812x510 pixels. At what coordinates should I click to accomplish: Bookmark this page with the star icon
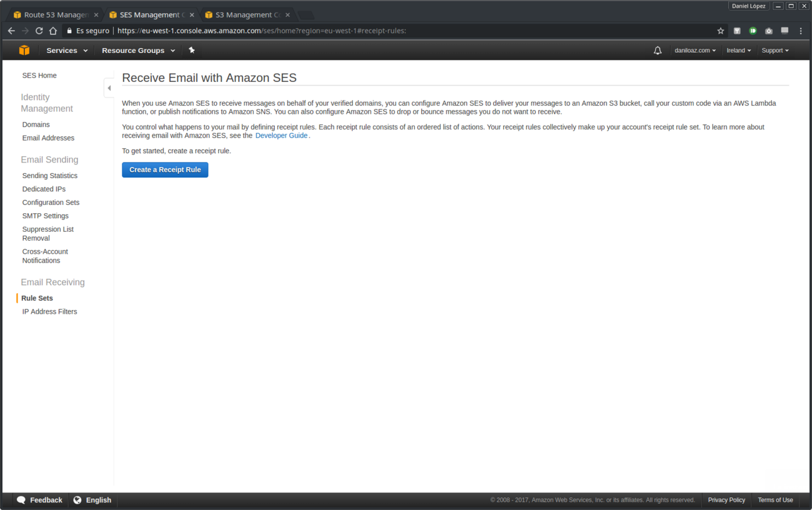(x=721, y=30)
